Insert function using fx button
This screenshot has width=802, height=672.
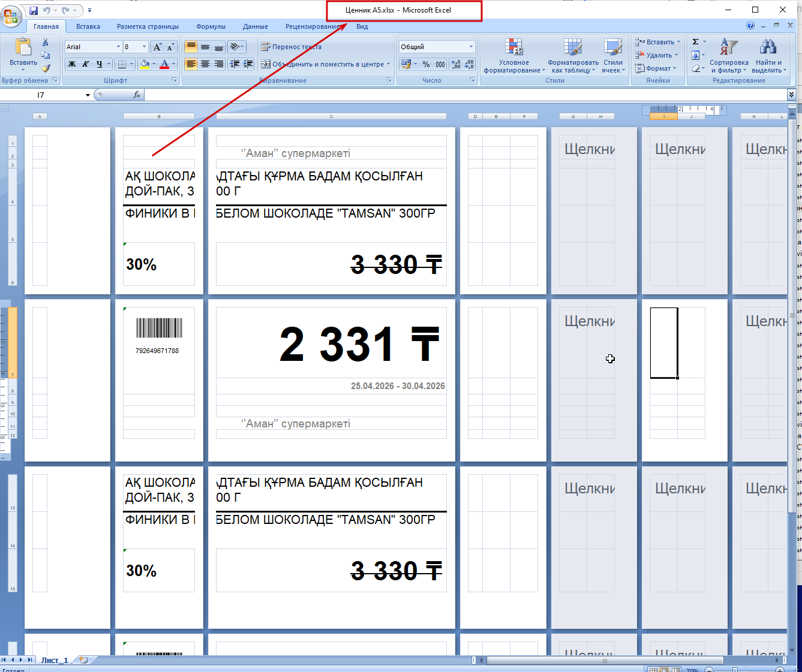(137, 95)
